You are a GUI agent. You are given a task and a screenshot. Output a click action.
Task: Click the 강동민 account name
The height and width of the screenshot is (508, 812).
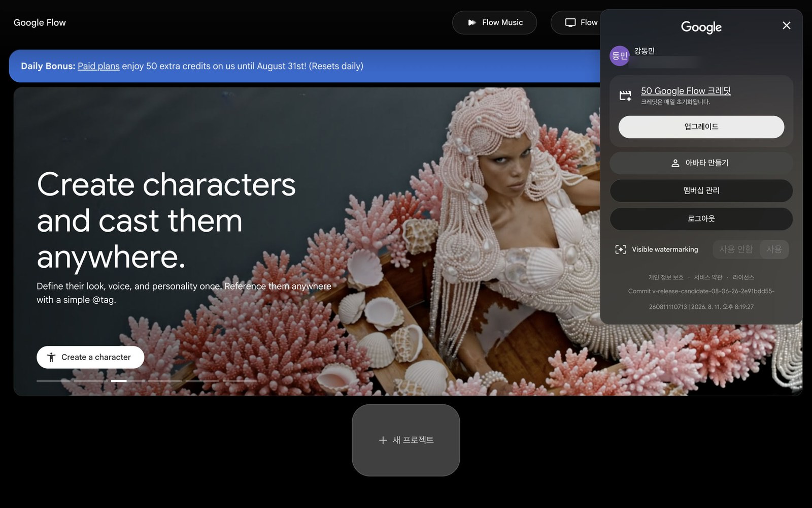pyautogui.click(x=645, y=51)
